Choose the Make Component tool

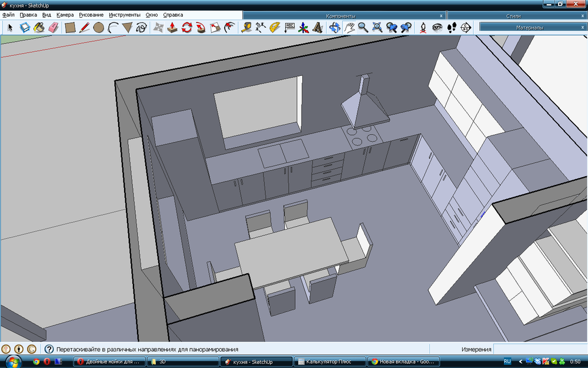pyautogui.click(x=25, y=28)
